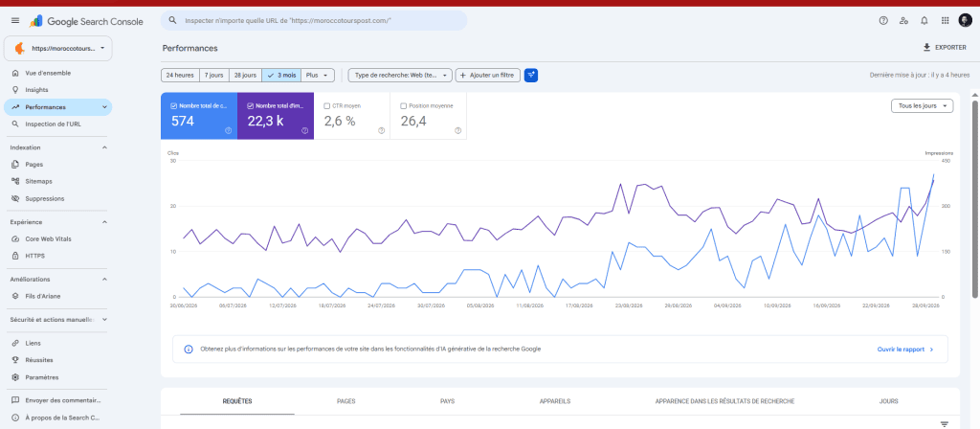The height and width of the screenshot is (429, 980).
Task: Open the notifications bell
Action: [x=924, y=21]
